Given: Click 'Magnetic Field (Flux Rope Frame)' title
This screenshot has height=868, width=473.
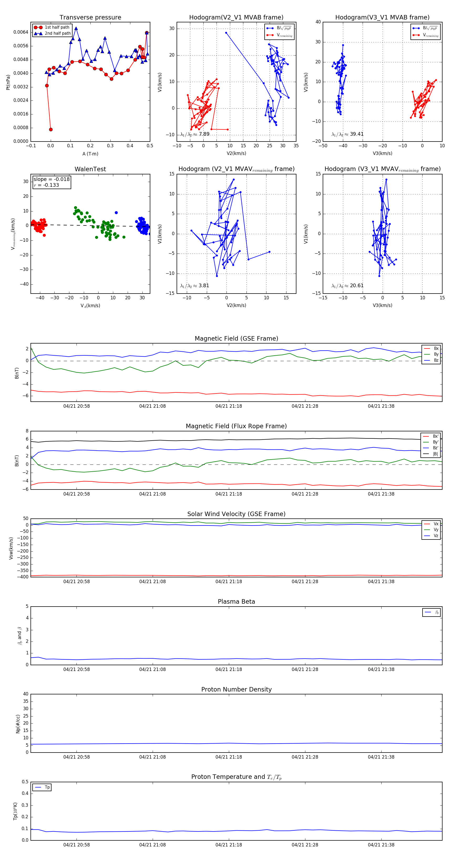Looking at the screenshot, I should [x=236, y=426].
